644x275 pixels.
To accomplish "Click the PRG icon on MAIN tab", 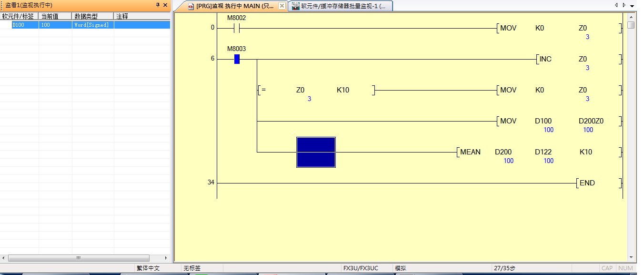I will [x=191, y=6].
